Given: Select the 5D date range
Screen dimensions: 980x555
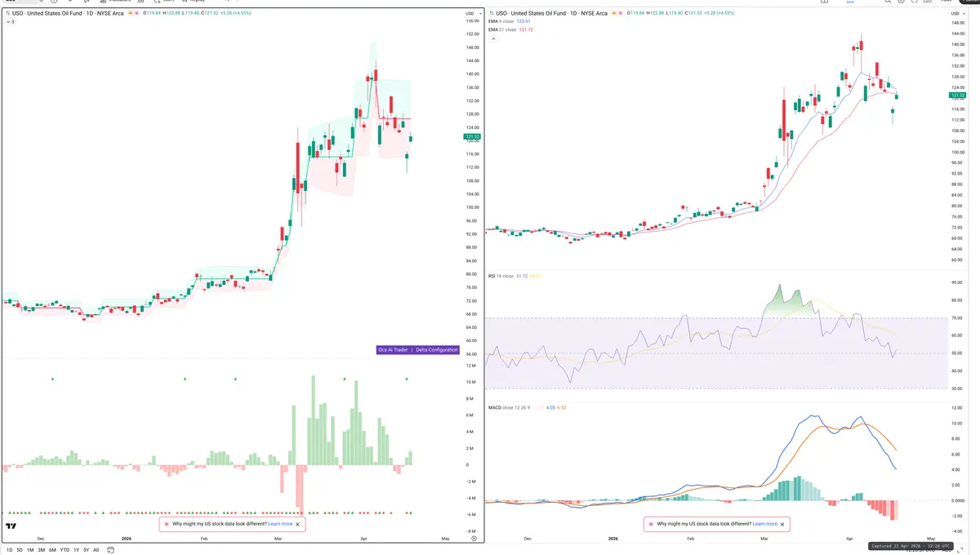Looking at the screenshot, I should (20, 550).
